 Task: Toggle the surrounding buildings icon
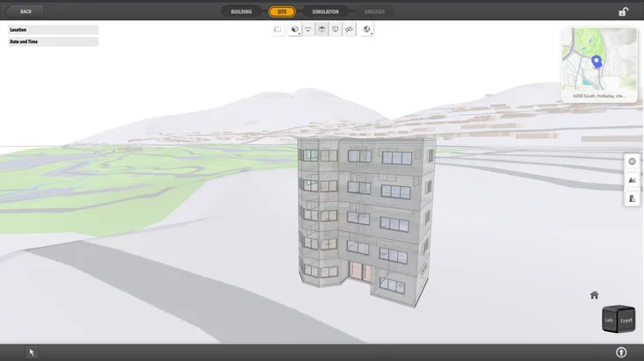tap(632, 199)
